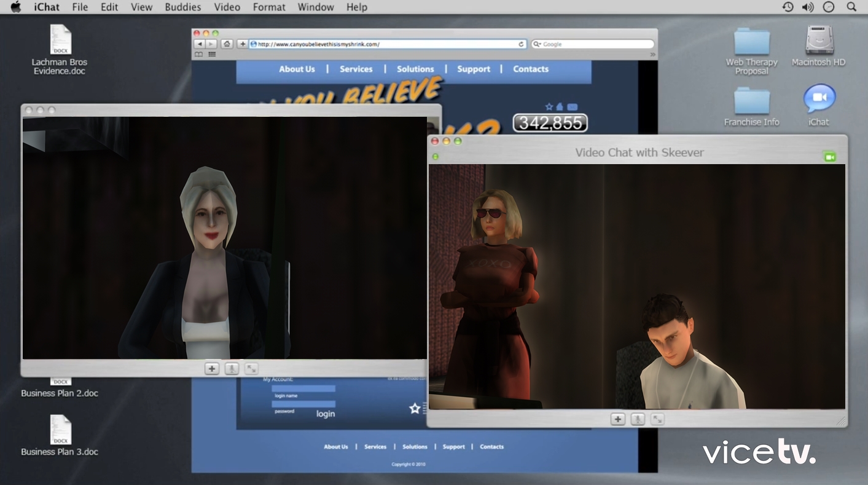Open the Format menu
This screenshot has width=868, height=485.
point(269,7)
